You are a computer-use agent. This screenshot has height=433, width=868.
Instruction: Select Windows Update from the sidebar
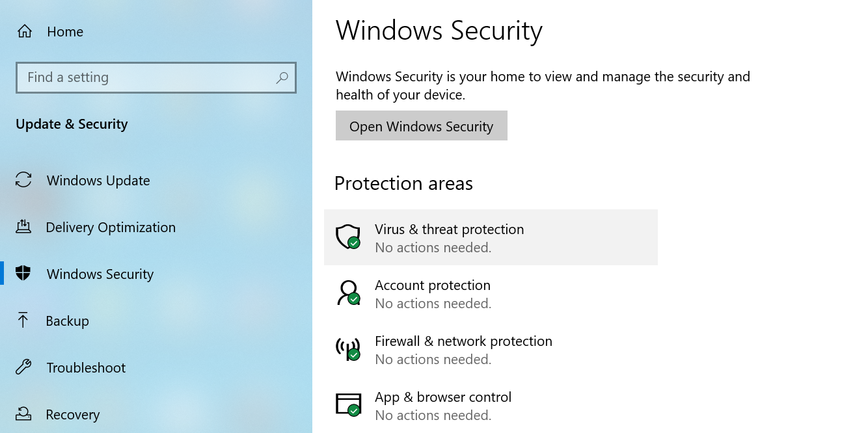(98, 180)
